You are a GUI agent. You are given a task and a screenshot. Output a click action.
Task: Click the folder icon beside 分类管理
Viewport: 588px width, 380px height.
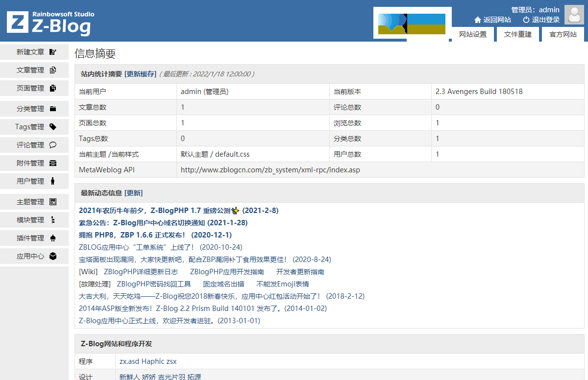pos(53,109)
